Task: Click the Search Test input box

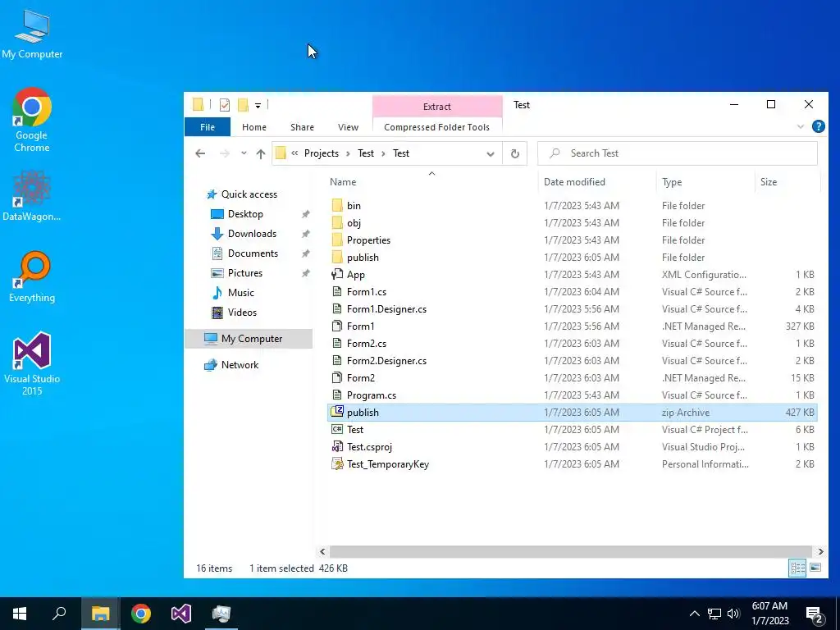Action: 678,153
